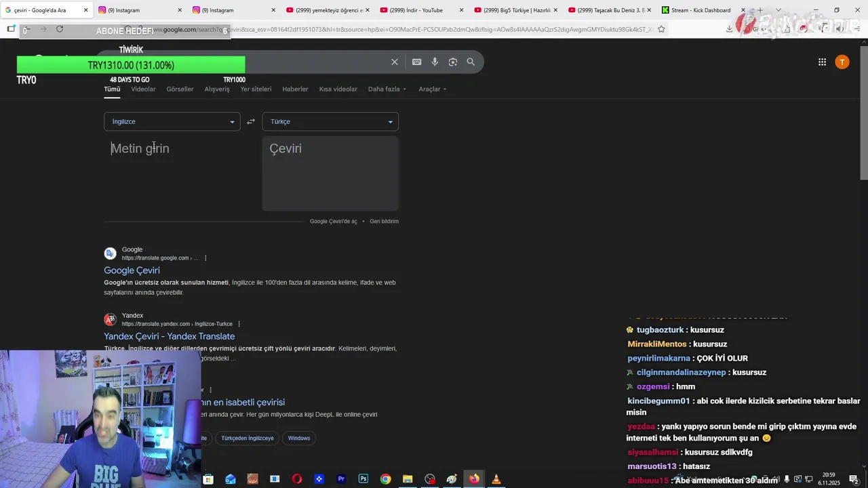This screenshot has width=868, height=488.
Task: Open Google Lens image search icon
Action: (x=453, y=62)
